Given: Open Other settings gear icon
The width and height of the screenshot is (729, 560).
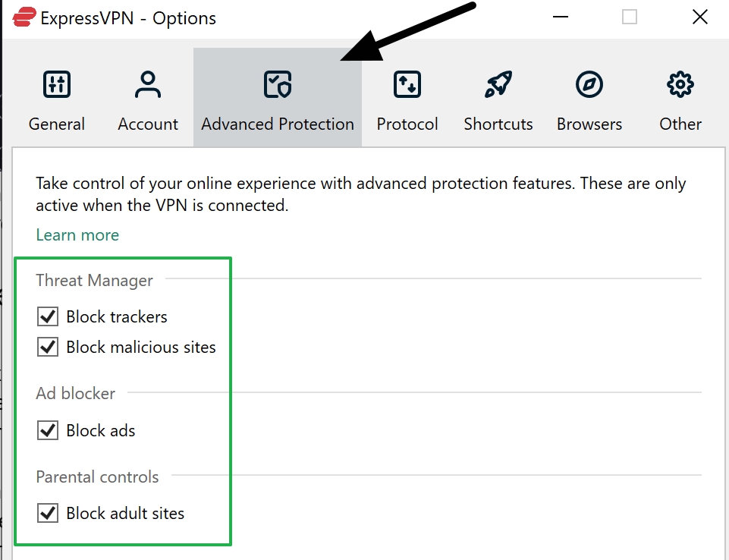Looking at the screenshot, I should [680, 84].
